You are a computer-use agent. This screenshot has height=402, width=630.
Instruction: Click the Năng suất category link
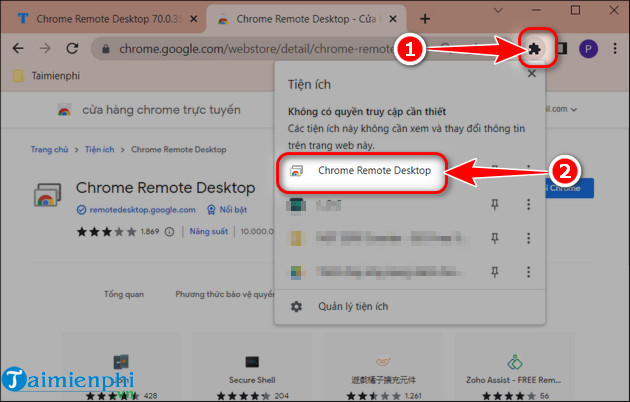tap(209, 232)
